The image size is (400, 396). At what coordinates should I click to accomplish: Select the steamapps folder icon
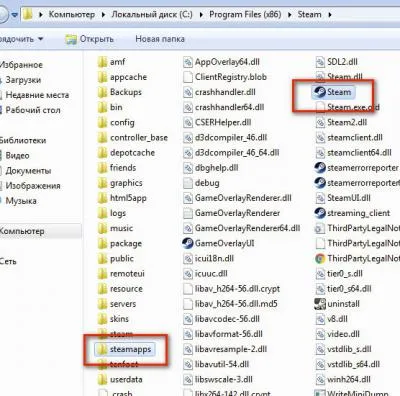(102, 349)
